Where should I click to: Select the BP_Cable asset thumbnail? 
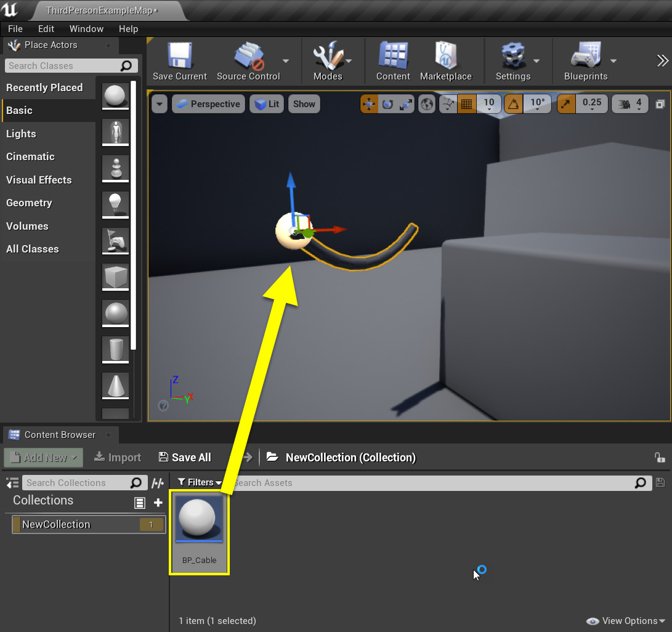[x=199, y=520]
